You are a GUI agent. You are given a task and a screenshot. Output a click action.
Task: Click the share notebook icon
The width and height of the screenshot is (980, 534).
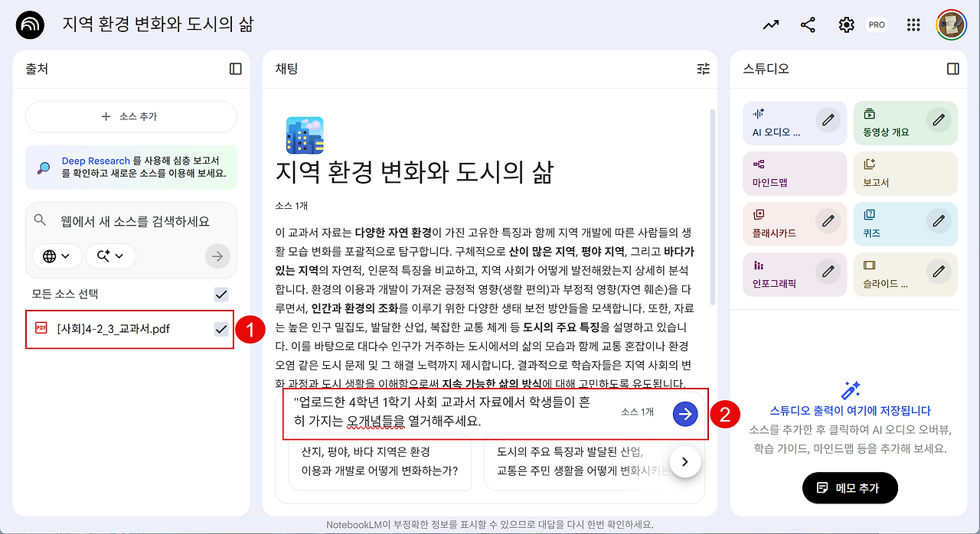click(808, 24)
